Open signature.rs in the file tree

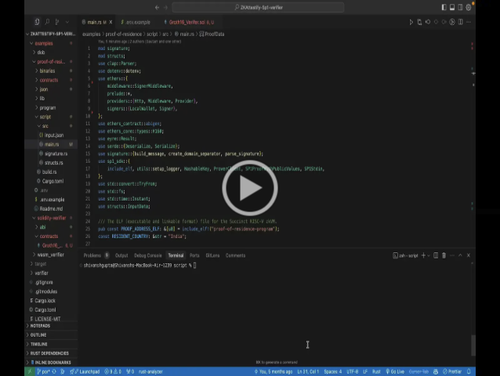click(56, 154)
